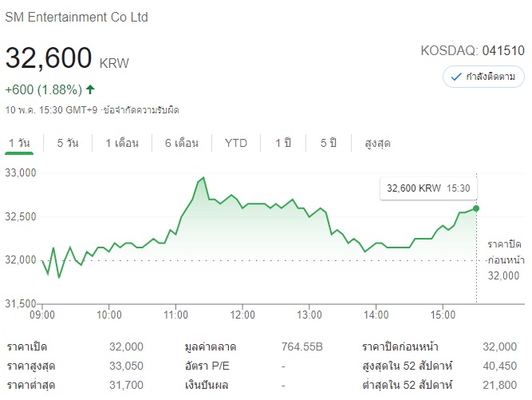Open the 1 เดือน chart range

(x=122, y=143)
